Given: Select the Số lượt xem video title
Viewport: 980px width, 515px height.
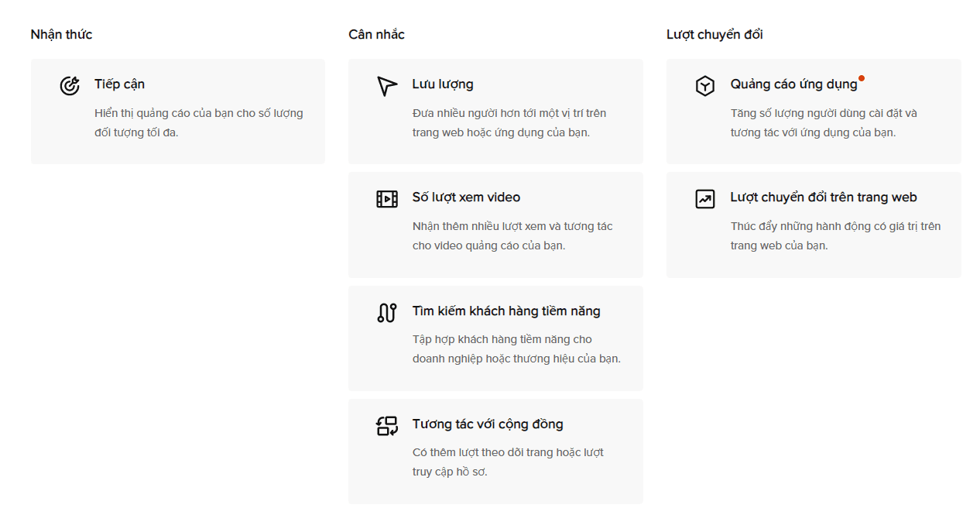Looking at the screenshot, I should (x=466, y=197).
